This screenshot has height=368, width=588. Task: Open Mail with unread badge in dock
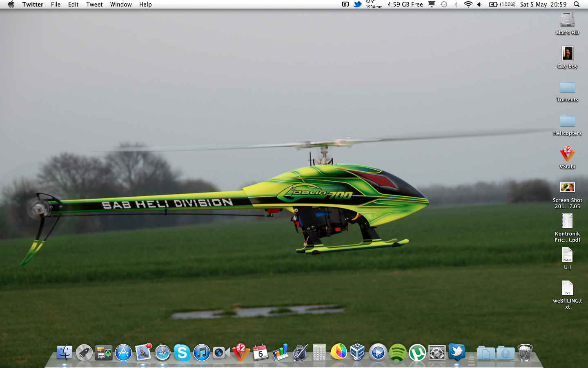coord(143,352)
